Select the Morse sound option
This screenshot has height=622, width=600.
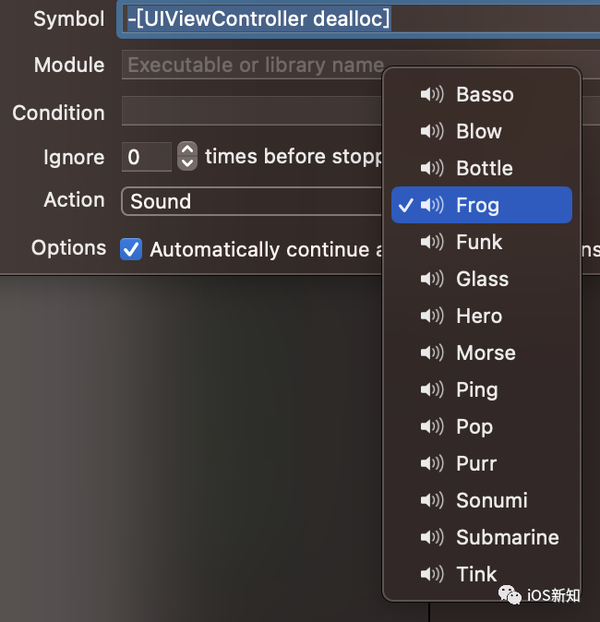[x=485, y=353]
